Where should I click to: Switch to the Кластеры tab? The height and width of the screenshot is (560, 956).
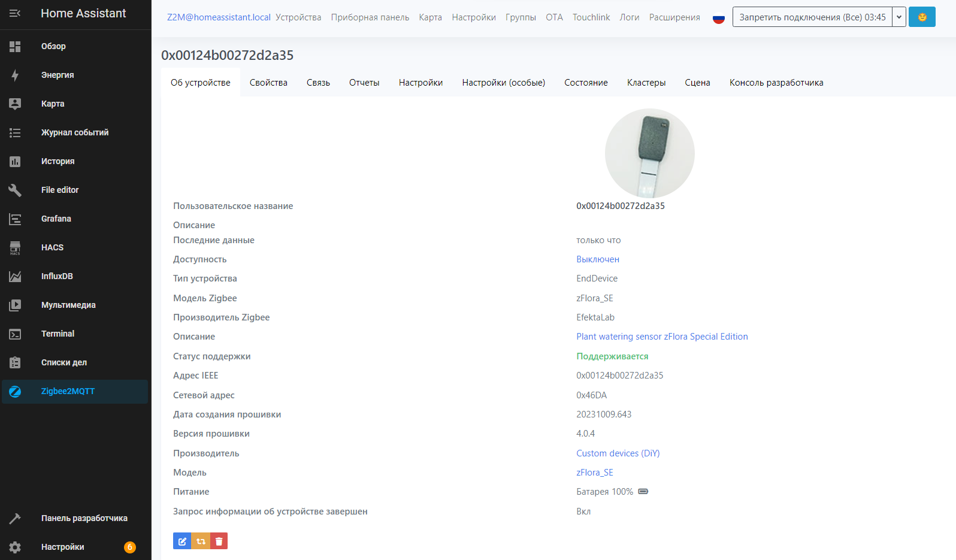click(646, 83)
